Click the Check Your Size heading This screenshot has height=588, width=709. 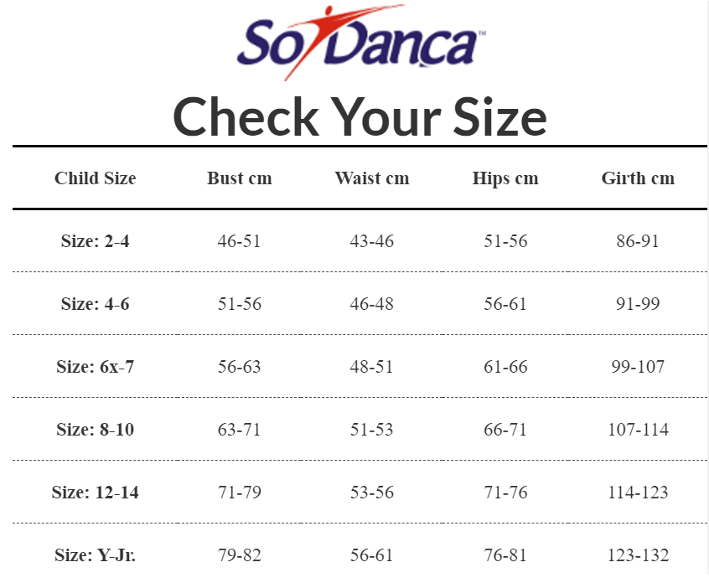click(x=360, y=116)
